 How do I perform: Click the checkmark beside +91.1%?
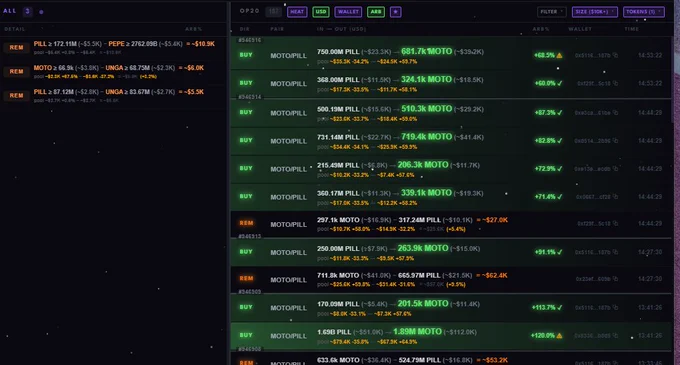point(560,252)
